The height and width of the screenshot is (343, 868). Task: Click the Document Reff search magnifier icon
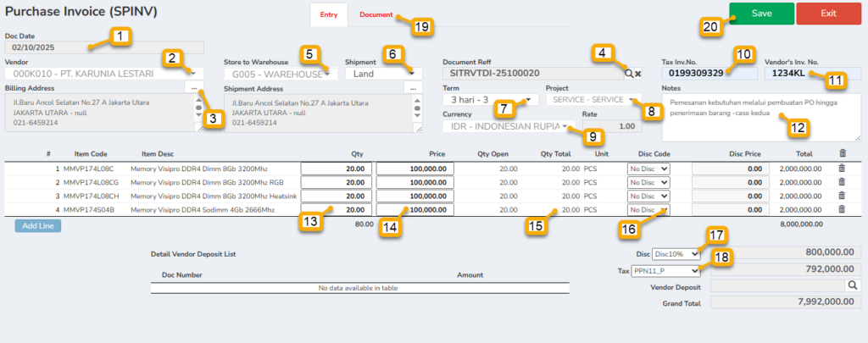629,74
